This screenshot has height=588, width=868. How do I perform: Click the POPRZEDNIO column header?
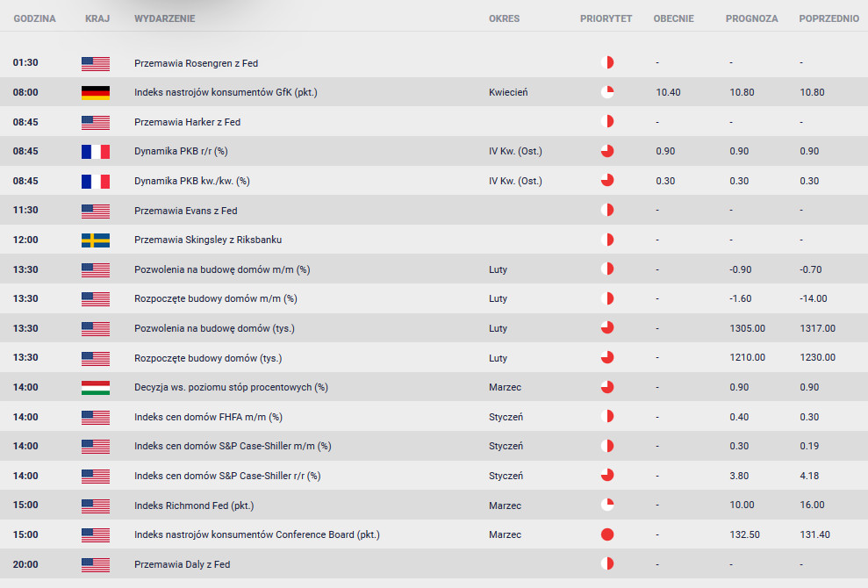point(829,18)
